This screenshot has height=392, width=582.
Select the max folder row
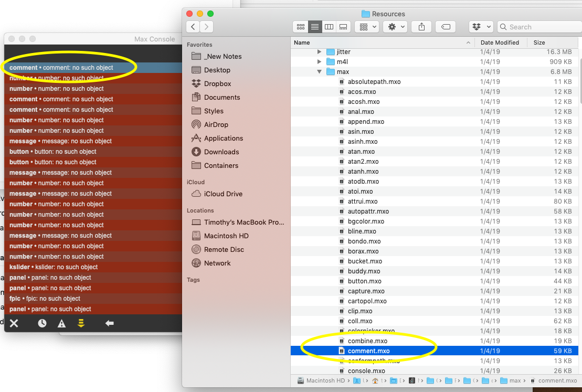point(435,72)
